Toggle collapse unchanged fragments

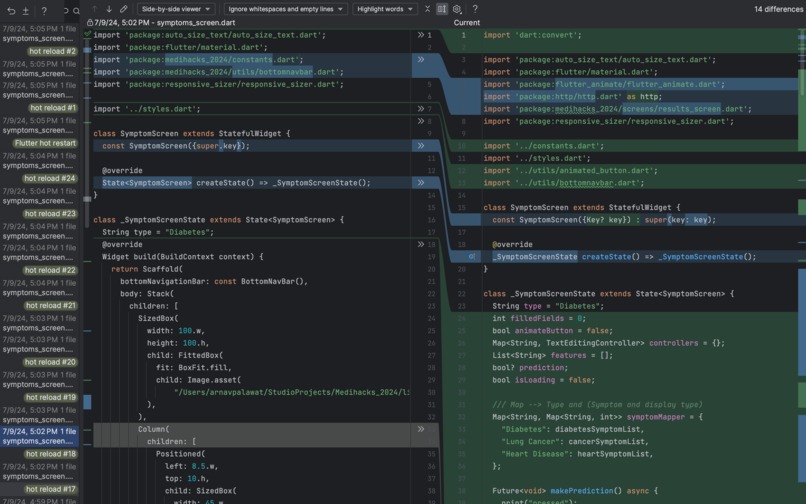(x=427, y=9)
